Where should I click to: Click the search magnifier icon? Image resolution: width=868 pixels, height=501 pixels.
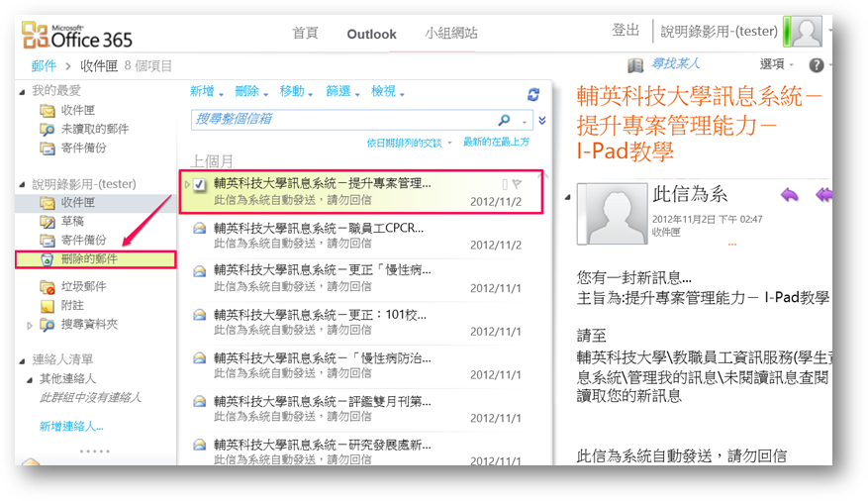(504, 120)
